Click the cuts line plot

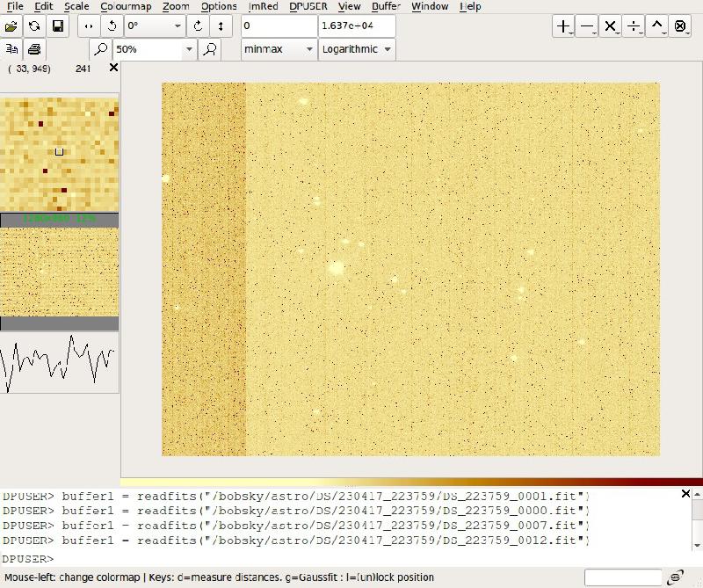tap(59, 363)
